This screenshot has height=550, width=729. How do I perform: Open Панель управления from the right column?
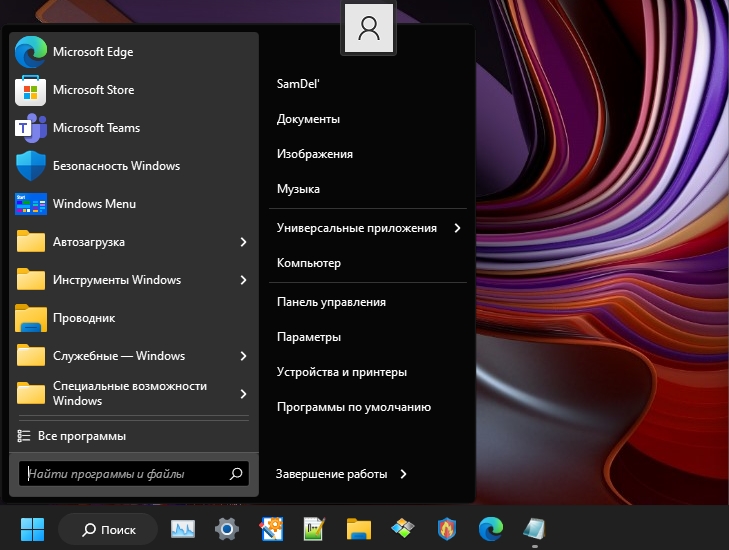point(331,302)
